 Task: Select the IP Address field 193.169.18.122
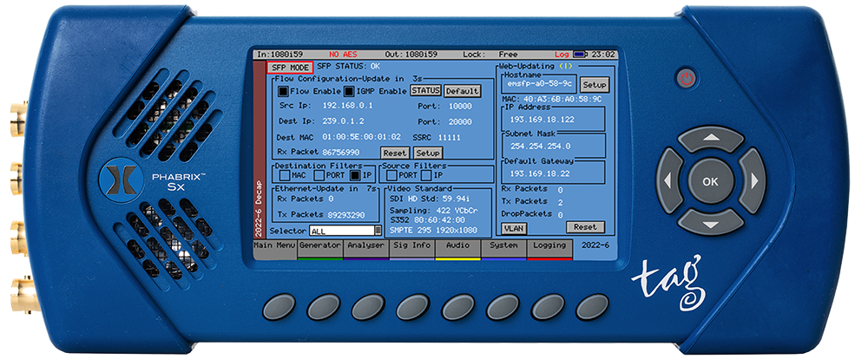coord(554,120)
